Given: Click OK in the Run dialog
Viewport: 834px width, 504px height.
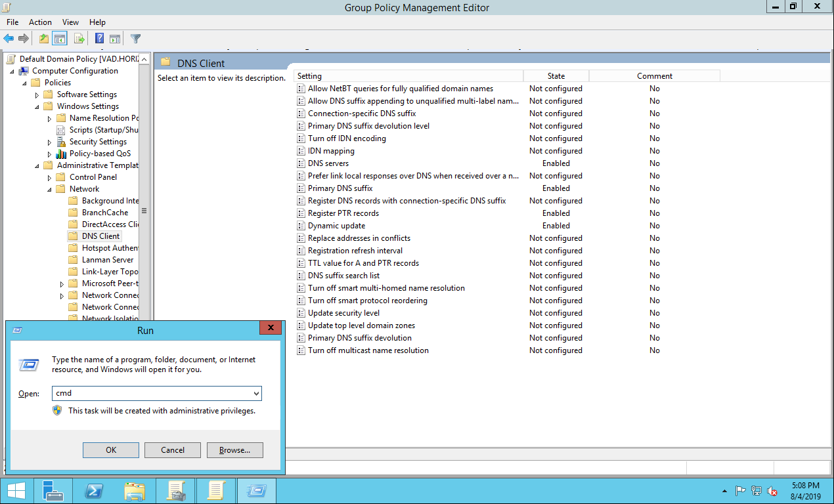Looking at the screenshot, I should [x=111, y=450].
